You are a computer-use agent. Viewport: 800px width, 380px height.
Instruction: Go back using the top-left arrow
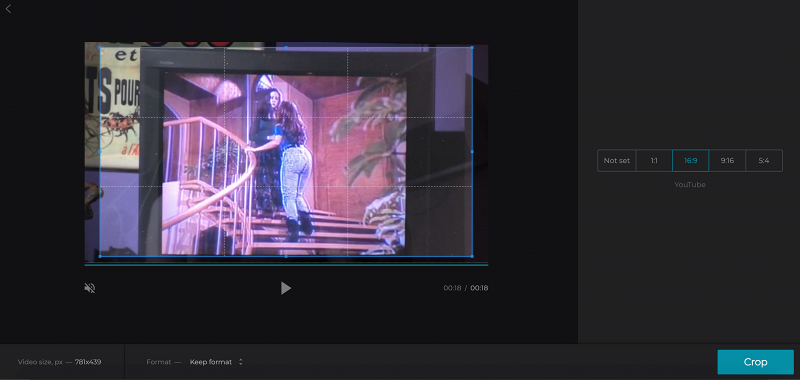(x=8, y=9)
